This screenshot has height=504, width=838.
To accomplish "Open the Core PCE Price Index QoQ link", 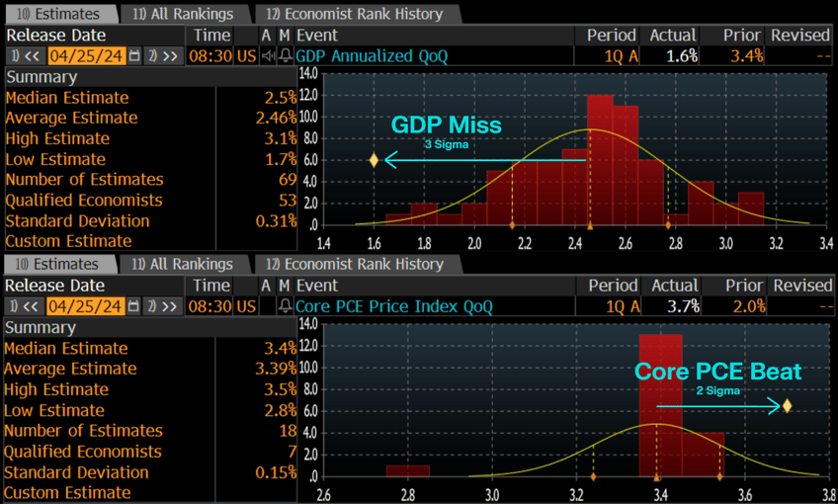I will [x=394, y=306].
